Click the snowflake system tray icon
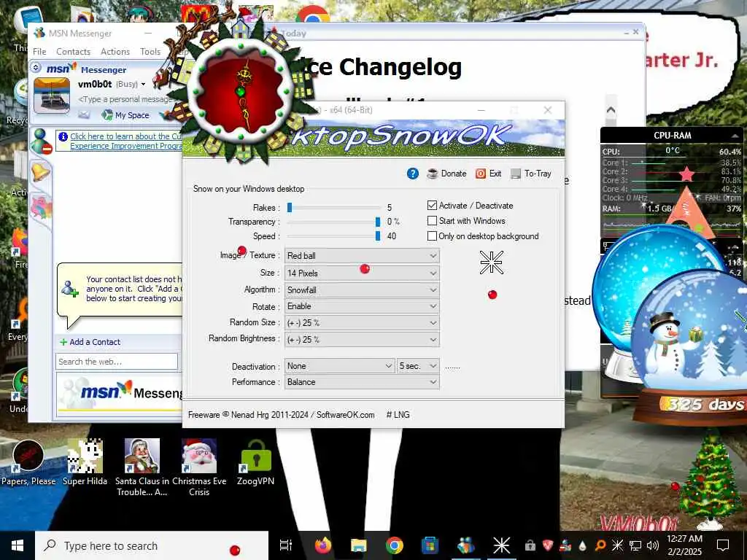The image size is (747, 560). pos(617,545)
